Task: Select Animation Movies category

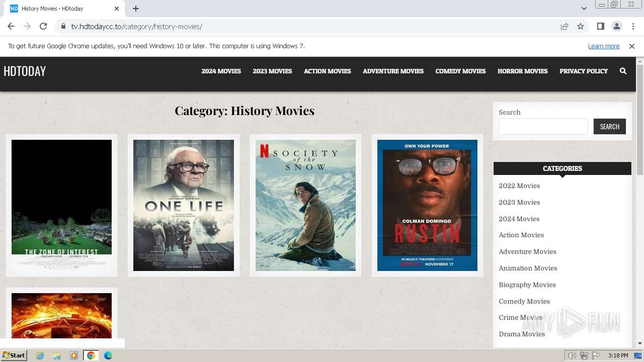Action: pos(528,268)
